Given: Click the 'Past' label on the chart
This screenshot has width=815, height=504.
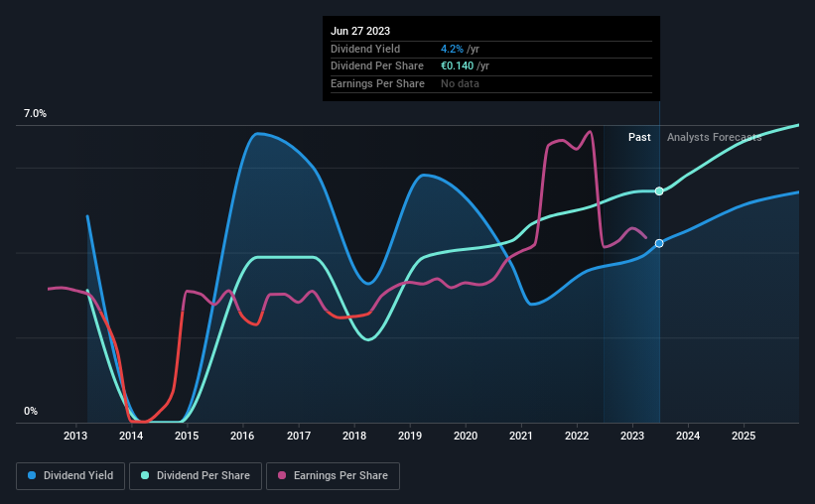Looking at the screenshot, I should pos(639,137).
